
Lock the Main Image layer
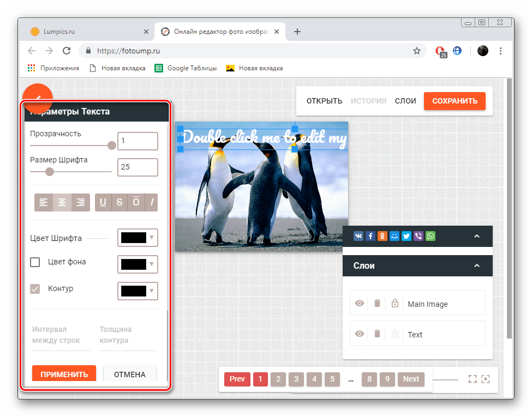(x=395, y=304)
